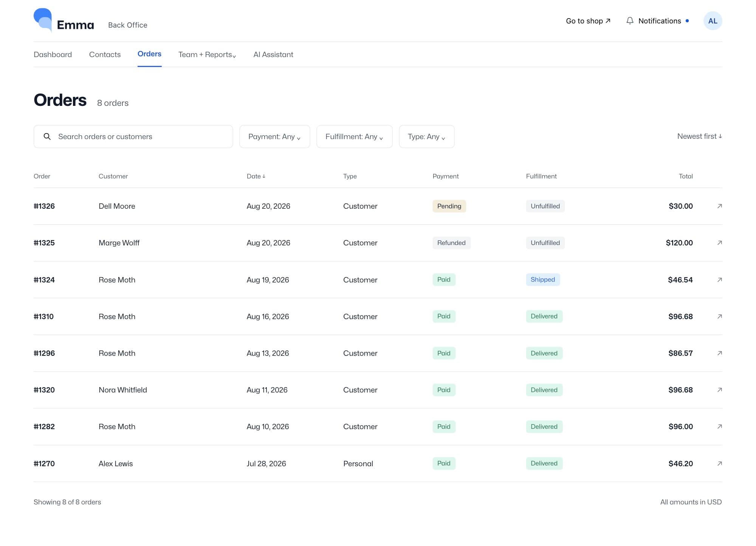Open the AL user avatar
Screen dimensions: 756x546
[x=713, y=21]
